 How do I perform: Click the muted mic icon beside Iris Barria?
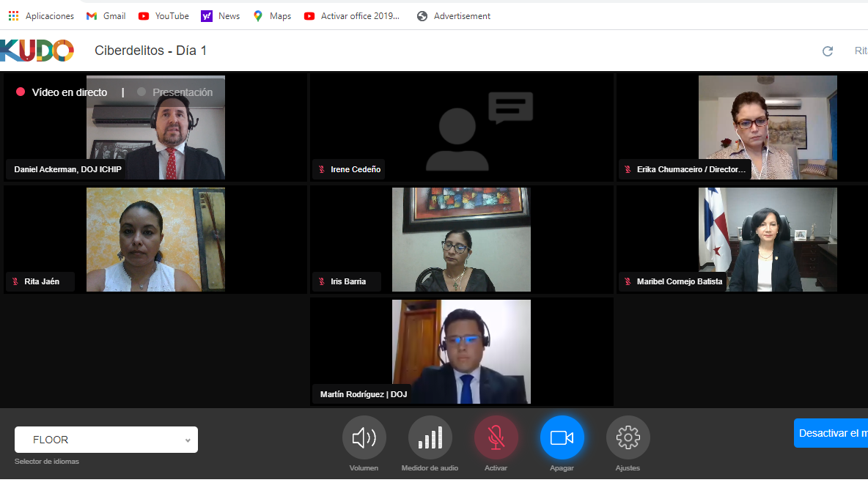(x=322, y=281)
